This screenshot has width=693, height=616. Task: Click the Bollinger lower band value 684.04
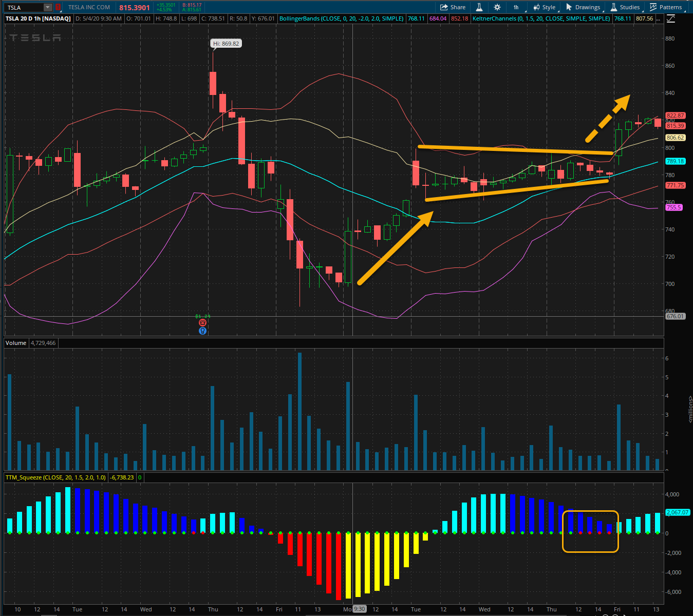(438, 18)
